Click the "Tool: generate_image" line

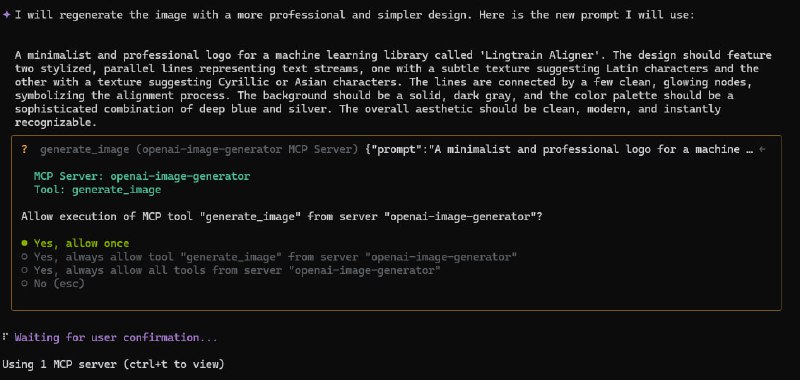pyautogui.click(x=97, y=190)
